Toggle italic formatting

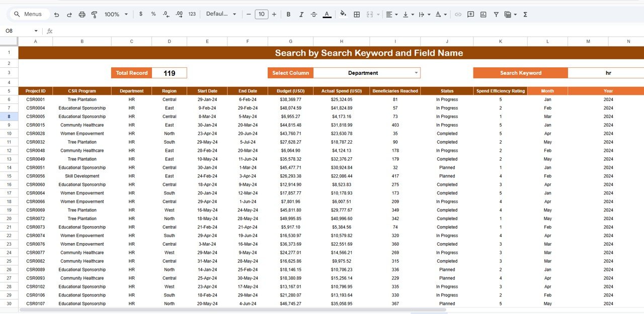coord(301,15)
